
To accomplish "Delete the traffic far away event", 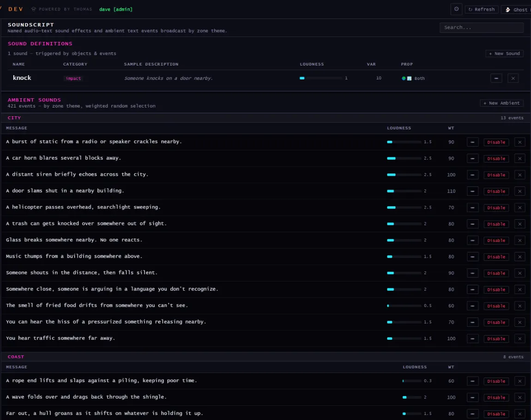I will pos(520,338).
